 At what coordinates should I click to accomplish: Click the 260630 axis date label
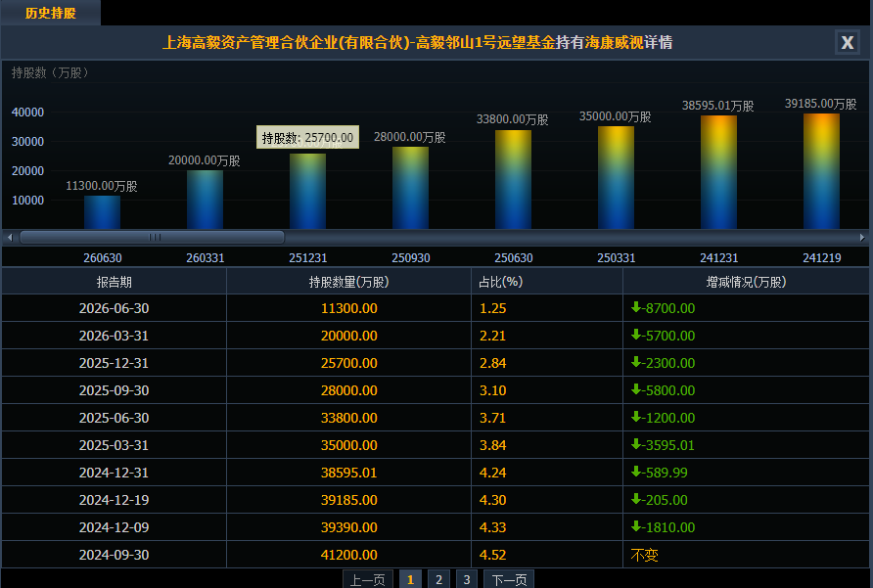pyautogui.click(x=103, y=258)
